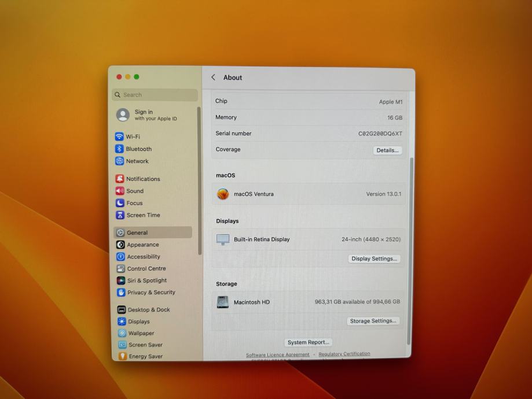Click the Built-in Retina Display monitor icon
This screenshot has height=399, width=532.
tap(223, 239)
